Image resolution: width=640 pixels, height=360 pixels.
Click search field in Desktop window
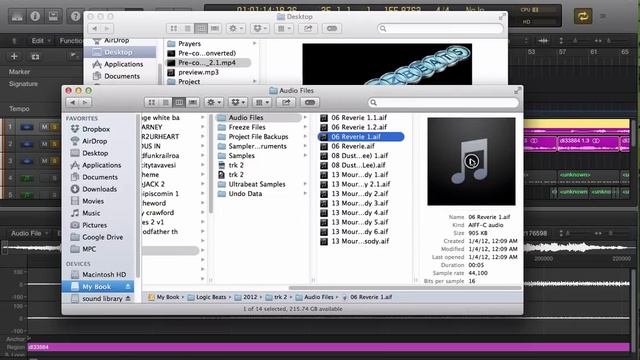click(440, 28)
